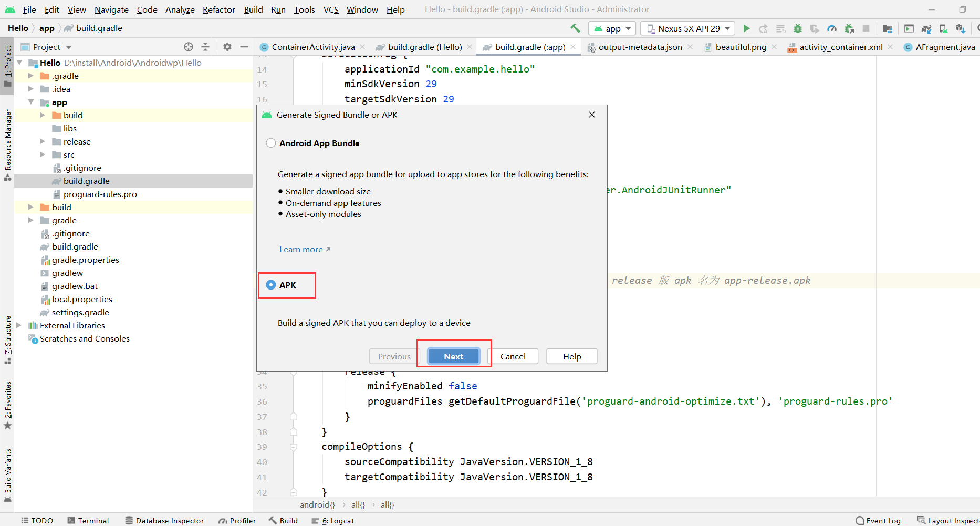
Task: Select the APK radio button
Action: [271, 285]
